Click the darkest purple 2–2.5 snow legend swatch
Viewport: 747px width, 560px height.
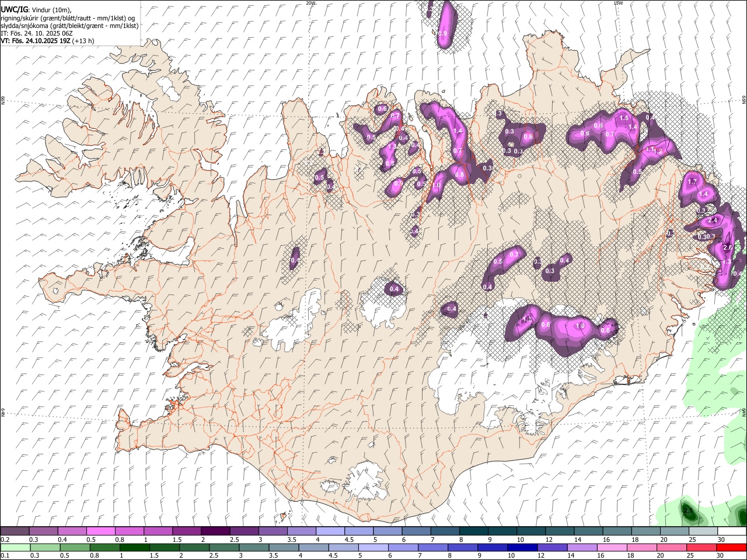click(215, 531)
